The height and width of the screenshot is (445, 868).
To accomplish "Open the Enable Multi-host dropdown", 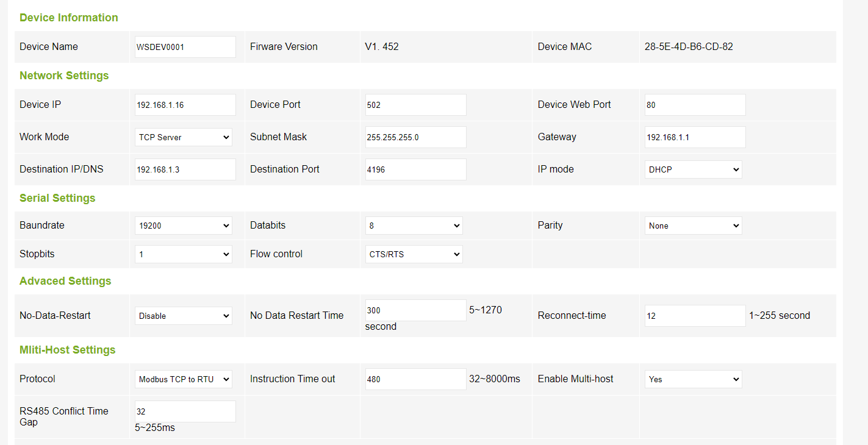I will (x=693, y=379).
